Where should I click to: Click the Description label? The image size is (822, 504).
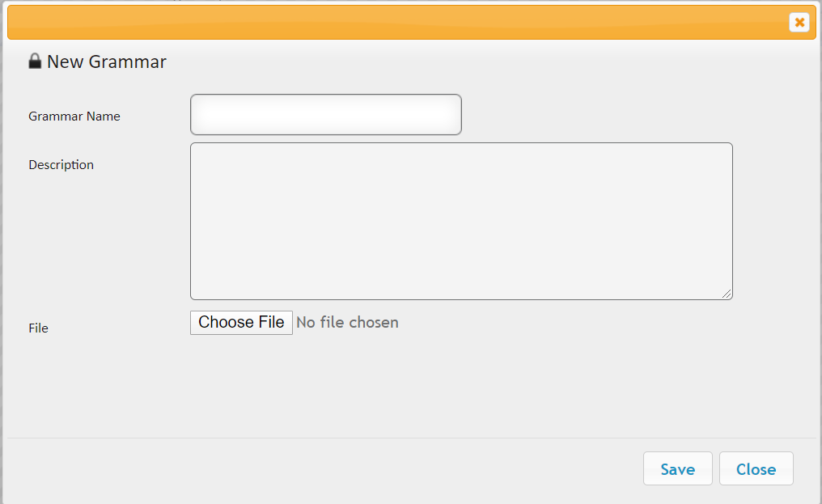point(61,165)
